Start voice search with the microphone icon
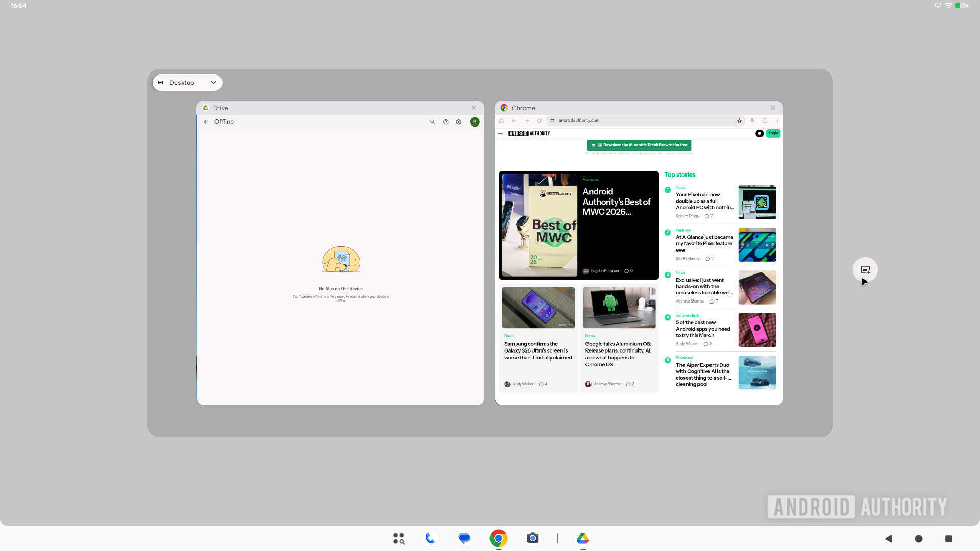This screenshot has width=980, height=551. 752,120
